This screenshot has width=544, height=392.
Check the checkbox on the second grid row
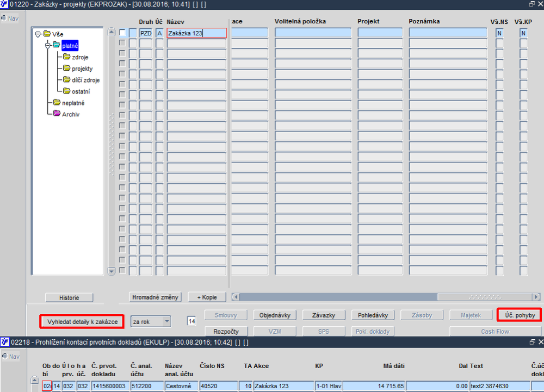click(122, 42)
